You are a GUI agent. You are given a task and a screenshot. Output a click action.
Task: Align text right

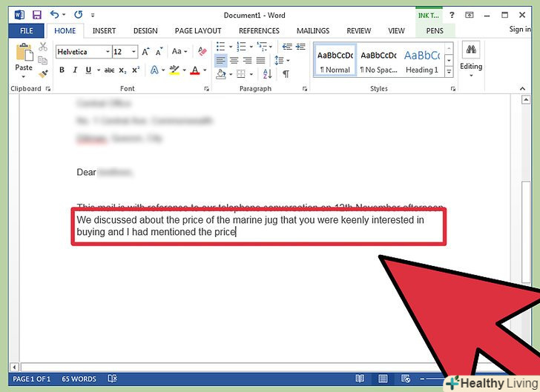point(247,61)
